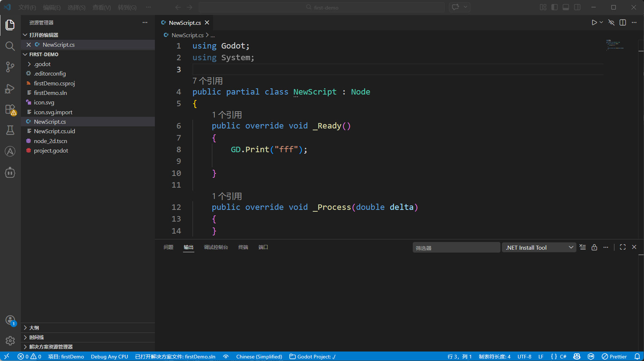Viewport: 644px width, 361px height.
Task: Navigate forward with the right arrow
Action: click(x=190, y=7)
